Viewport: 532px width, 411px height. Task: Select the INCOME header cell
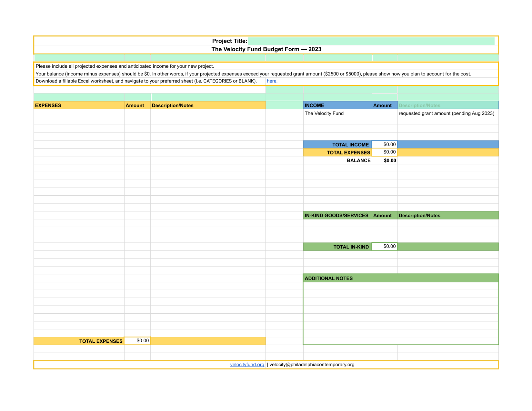[337, 105]
